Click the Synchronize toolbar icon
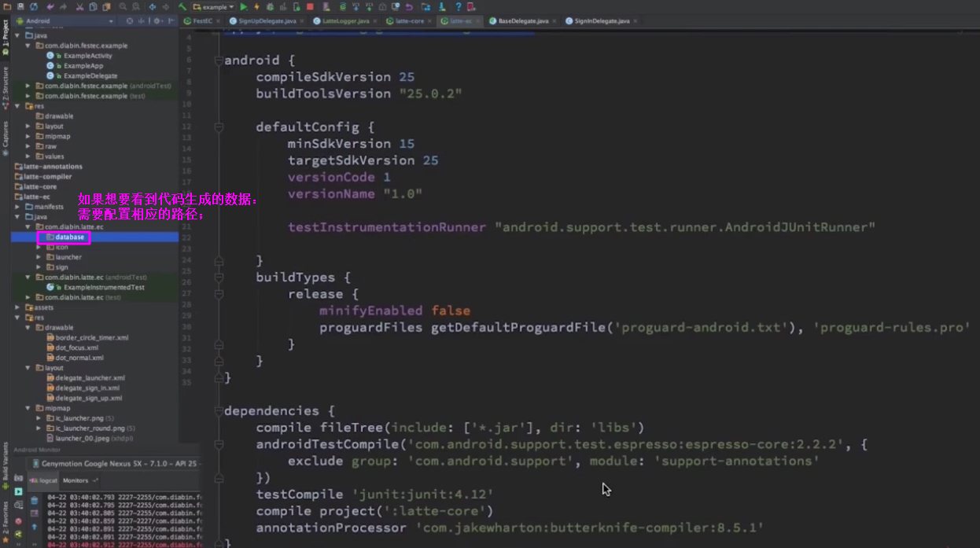The height and width of the screenshot is (548, 980). point(34,6)
